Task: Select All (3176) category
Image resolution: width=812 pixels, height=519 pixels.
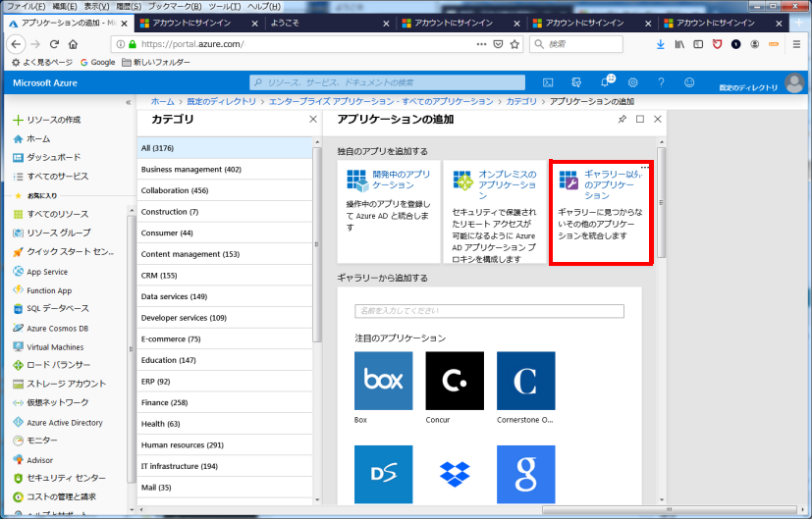Action: (x=225, y=148)
